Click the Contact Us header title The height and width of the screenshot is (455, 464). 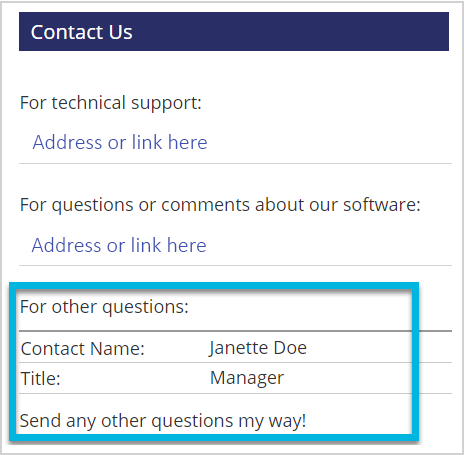point(82,32)
